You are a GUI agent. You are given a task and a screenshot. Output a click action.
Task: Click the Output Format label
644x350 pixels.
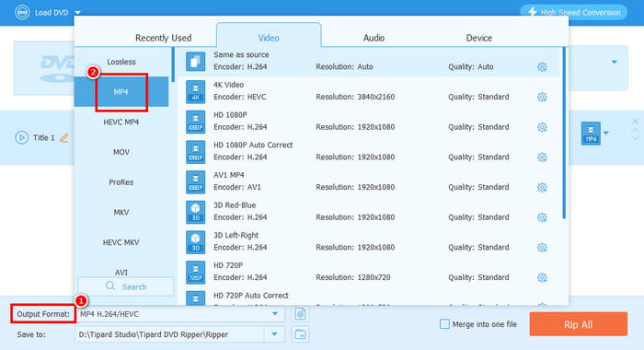(43, 314)
